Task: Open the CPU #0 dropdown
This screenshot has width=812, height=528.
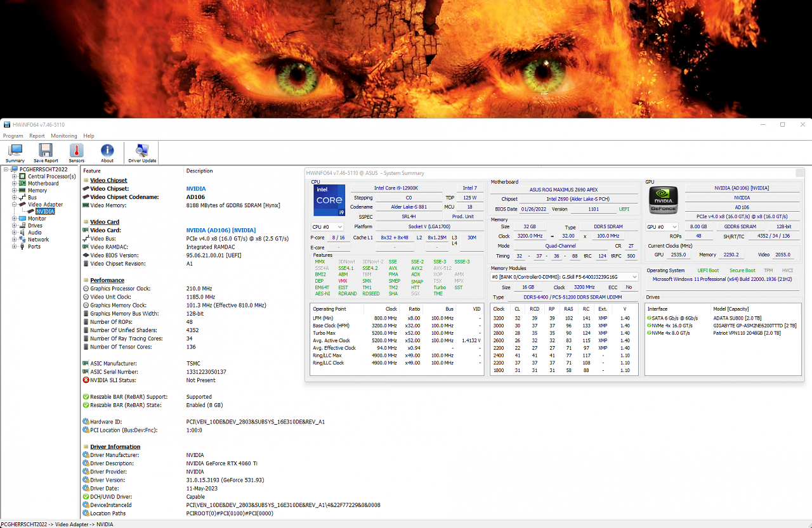Action: point(327,227)
